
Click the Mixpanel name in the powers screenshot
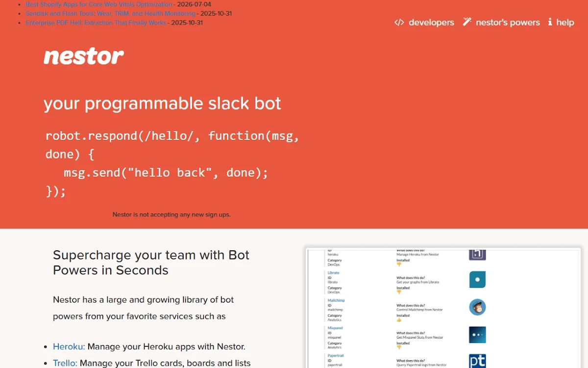335,328
